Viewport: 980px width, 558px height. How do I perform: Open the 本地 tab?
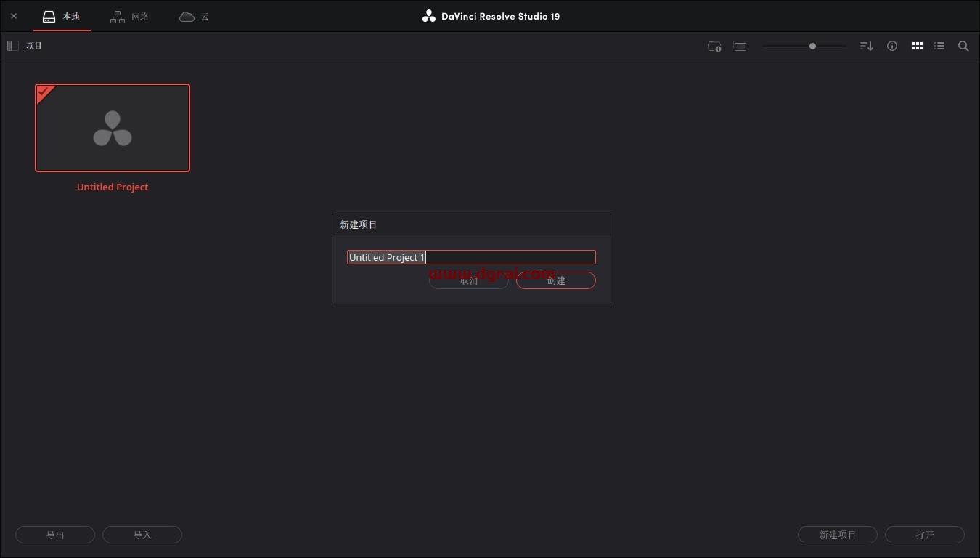coord(62,16)
